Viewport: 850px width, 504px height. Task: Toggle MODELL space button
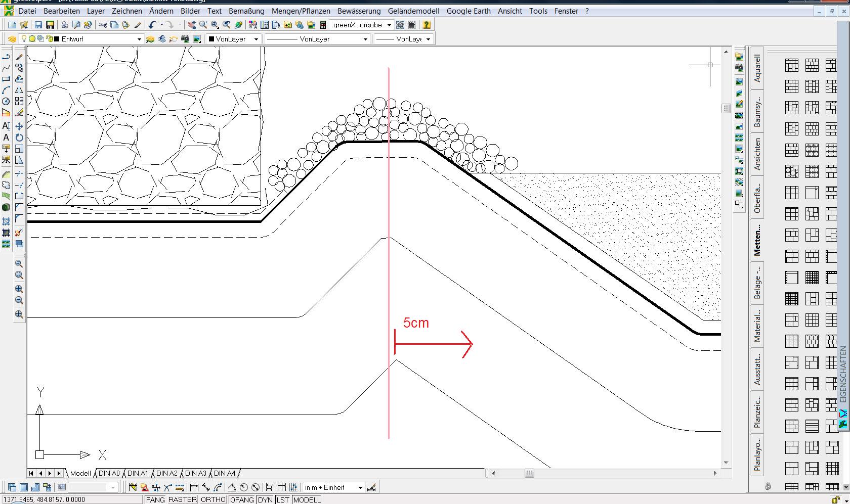(307, 500)
